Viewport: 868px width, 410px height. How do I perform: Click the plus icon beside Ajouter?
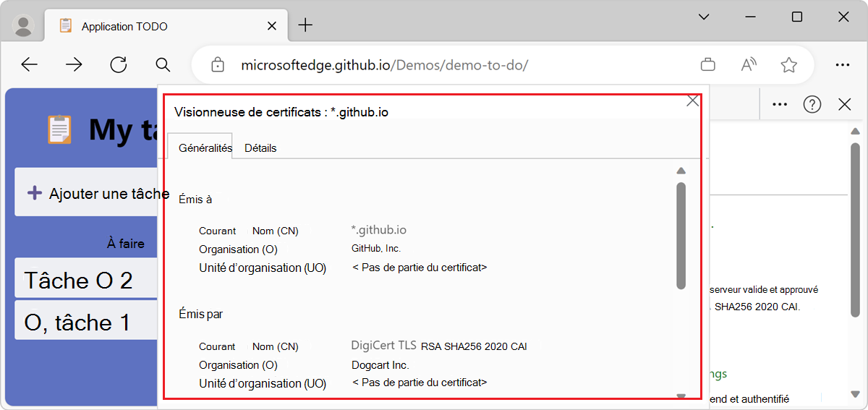[x=34, y=193]
